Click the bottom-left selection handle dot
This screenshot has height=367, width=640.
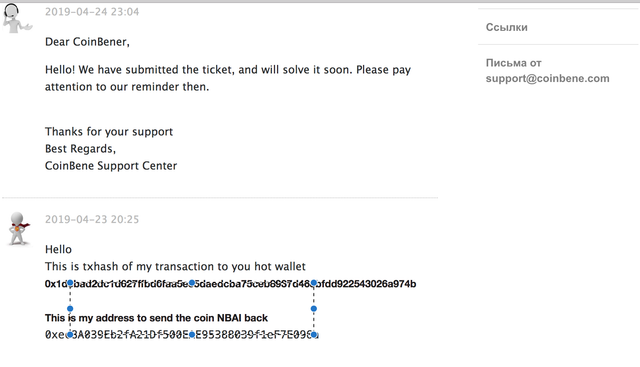(x=70, y=335)
